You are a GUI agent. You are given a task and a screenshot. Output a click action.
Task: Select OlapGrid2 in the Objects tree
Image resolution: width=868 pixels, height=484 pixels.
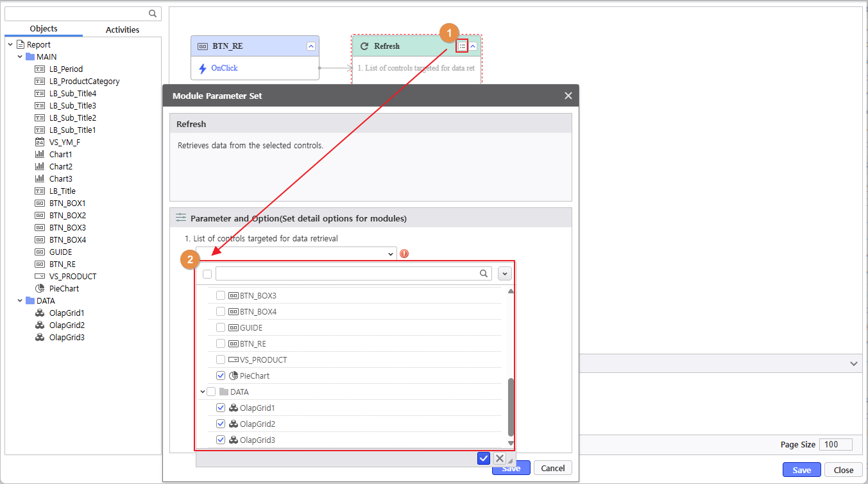coord(67,325)
